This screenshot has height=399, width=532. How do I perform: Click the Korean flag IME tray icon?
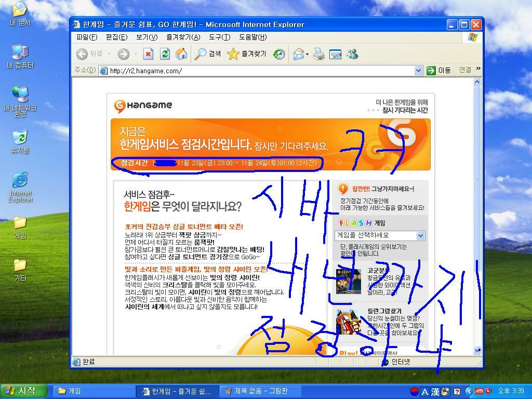click(414, 392)
